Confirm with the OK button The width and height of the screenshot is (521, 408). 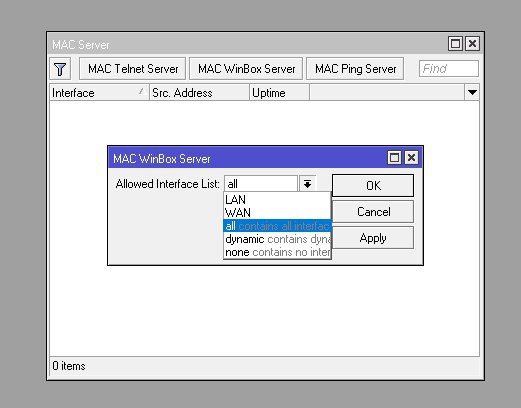click(373, 186)
